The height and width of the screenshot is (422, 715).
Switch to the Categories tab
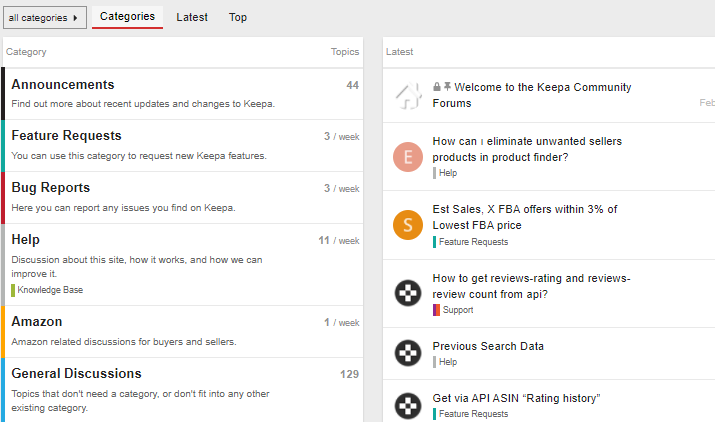127,17
